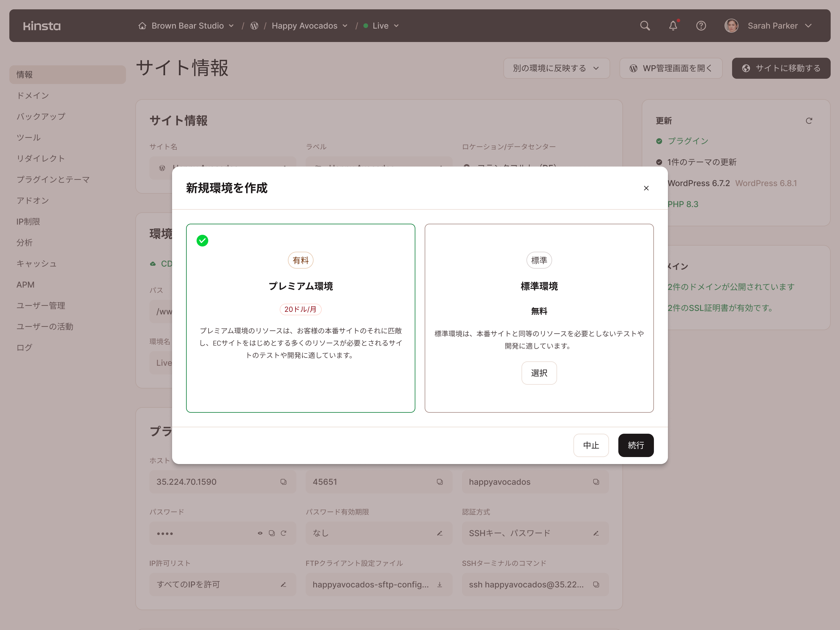The width and height of the screenshot is (840, 630).
Task: Expand the Live environment selector
Action: pyautogui.click(x=396, y=25)
